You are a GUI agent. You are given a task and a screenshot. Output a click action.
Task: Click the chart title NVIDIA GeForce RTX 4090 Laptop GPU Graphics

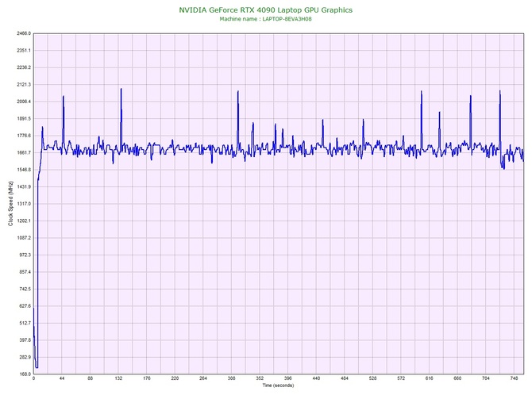[x=266, y=10]
